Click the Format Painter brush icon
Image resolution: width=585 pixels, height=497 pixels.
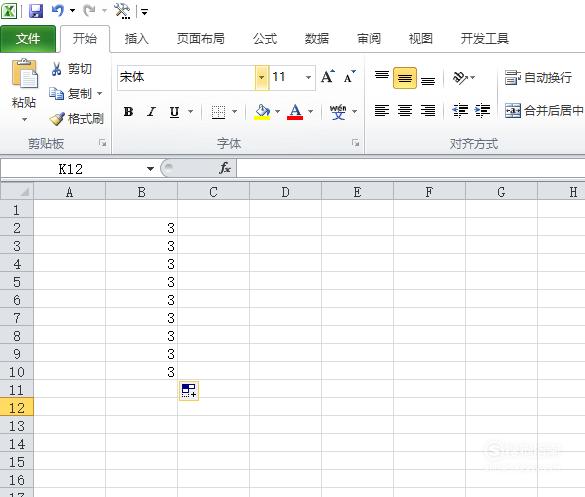57,119
